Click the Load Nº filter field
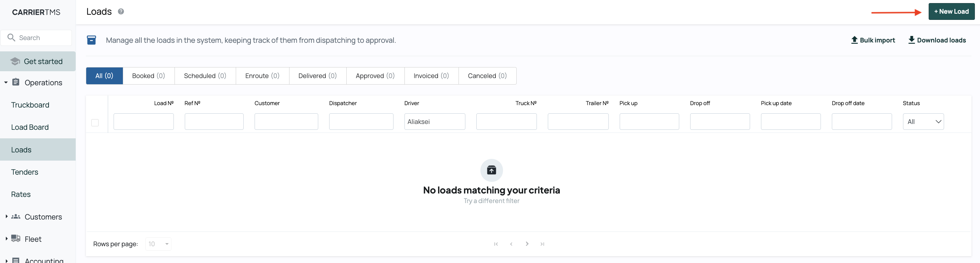 click(x=143, y=122)
